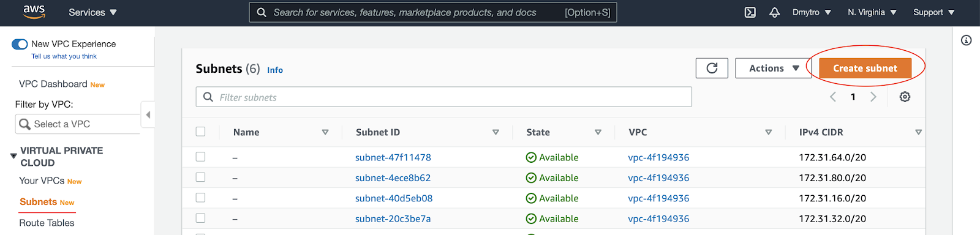Select checkbox for subnet-47f11478
980x235 pixels.
point(200,157)
